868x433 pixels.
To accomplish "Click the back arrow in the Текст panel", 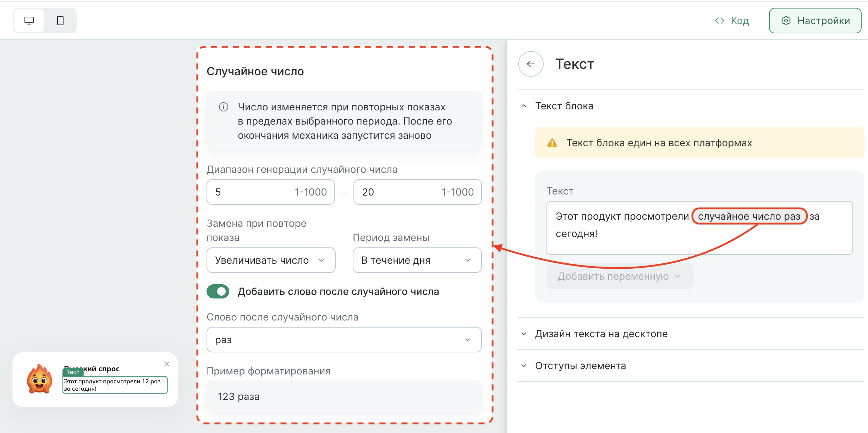I will coord(530,64).
